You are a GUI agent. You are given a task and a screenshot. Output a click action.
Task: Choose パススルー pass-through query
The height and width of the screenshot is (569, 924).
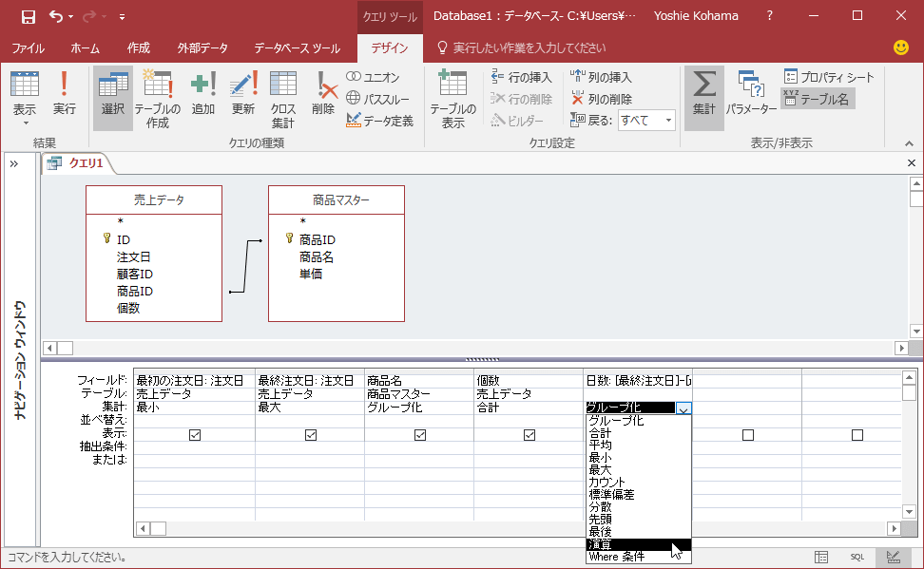click(377, 99)
